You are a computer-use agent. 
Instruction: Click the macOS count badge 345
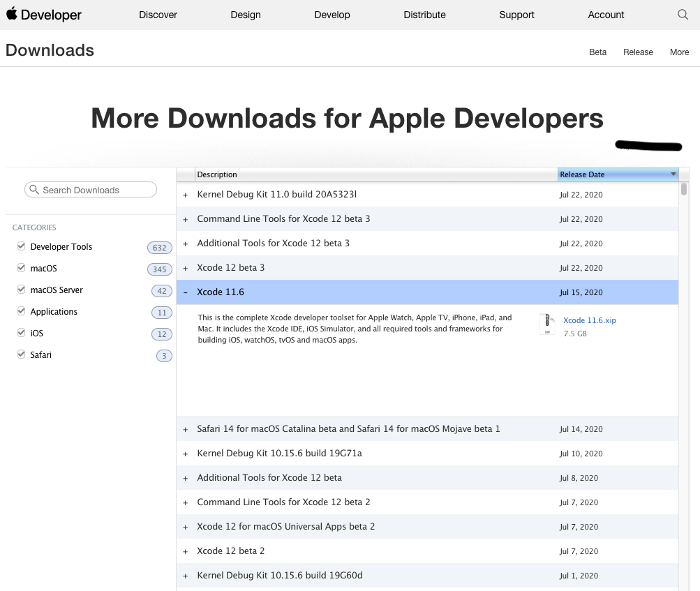coord(159,269)
